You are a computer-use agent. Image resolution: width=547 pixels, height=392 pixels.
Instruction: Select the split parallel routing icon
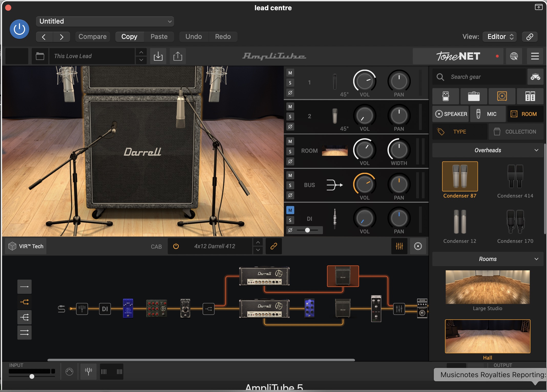25,302
